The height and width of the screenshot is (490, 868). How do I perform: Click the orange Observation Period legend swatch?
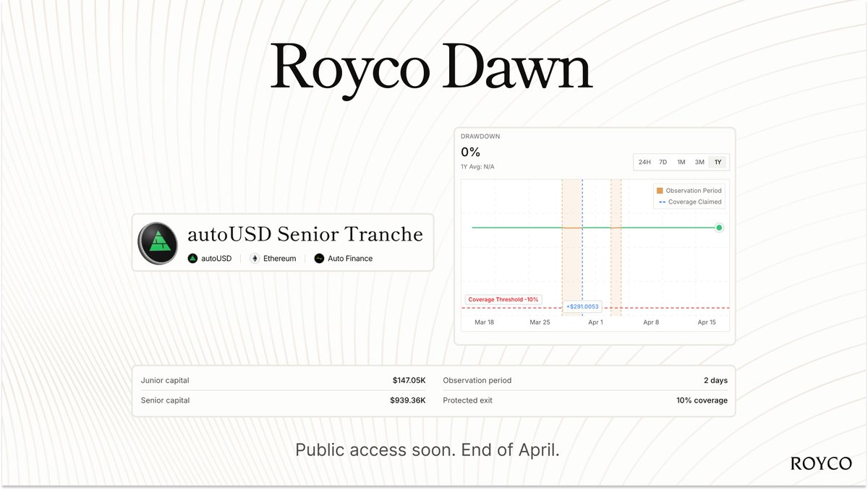click(x=660, y=191)
